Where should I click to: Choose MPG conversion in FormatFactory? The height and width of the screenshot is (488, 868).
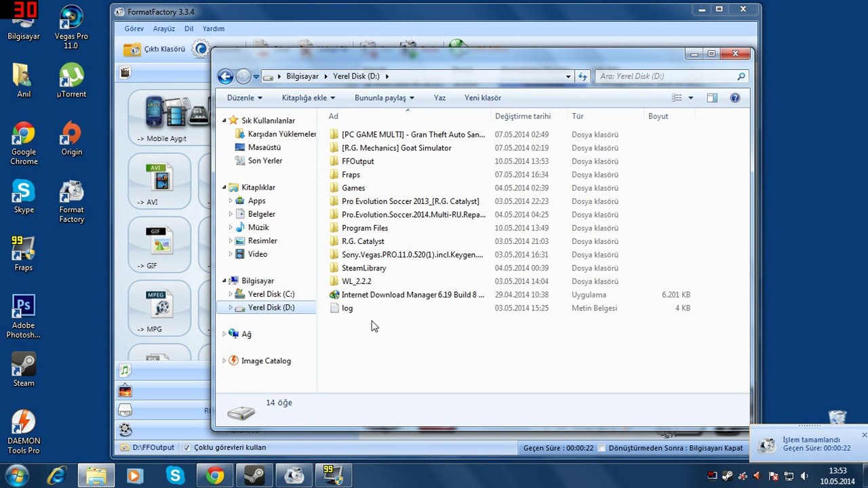159,308
